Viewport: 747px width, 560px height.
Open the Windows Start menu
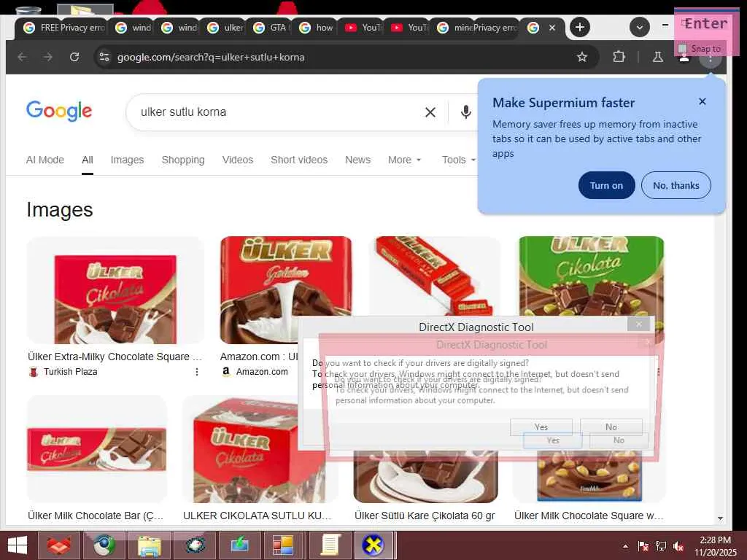pyautogui.click(x=18, y=545)
